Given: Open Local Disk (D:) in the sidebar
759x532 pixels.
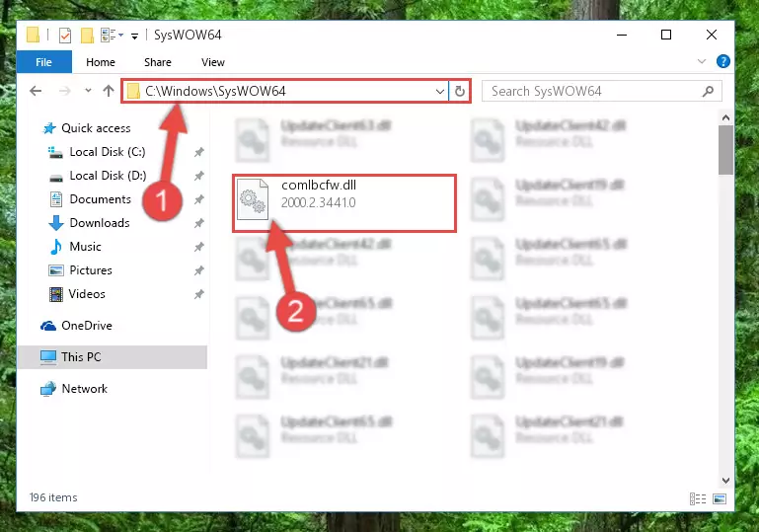Looking at the screenshot, I should tap(97, 176).
